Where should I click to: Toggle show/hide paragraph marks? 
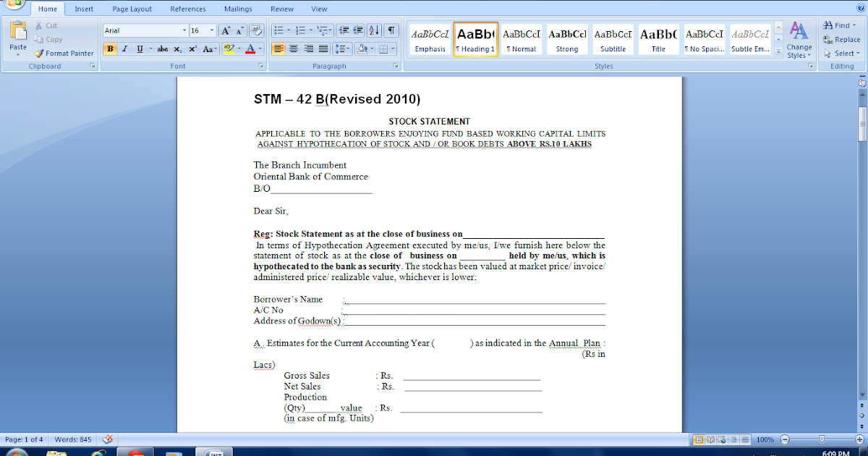pyautogui.click(x=389, y=29)
